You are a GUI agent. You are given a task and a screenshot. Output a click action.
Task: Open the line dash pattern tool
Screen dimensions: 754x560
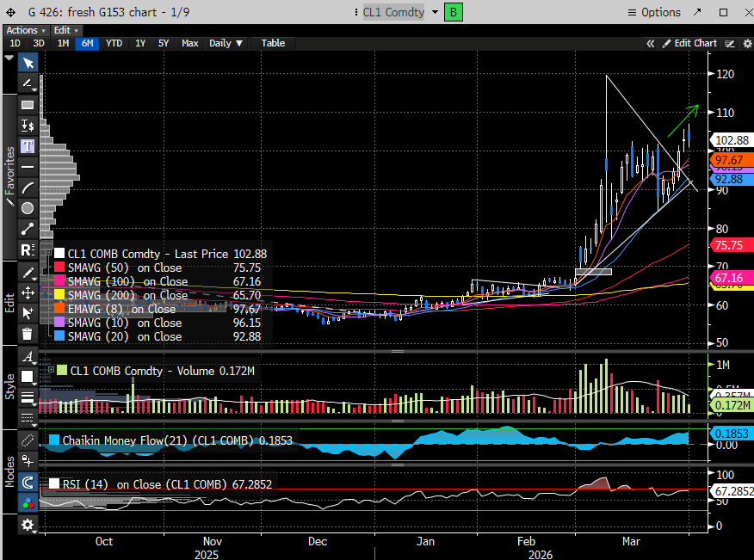28,417
